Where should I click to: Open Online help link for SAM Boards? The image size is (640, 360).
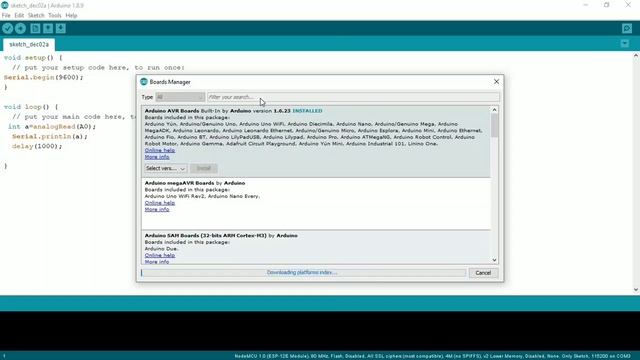160,255
